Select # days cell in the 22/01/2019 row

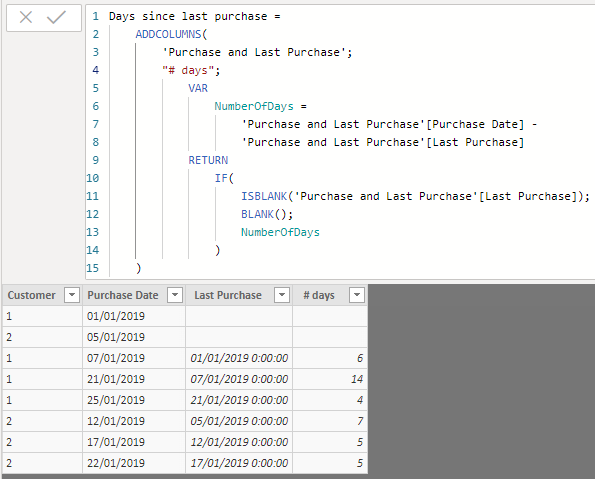click(330, 463)
